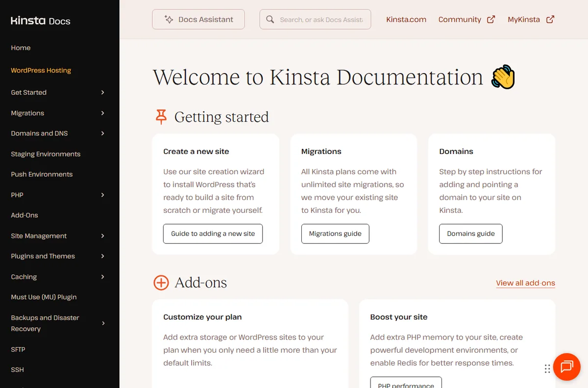The image size is (588, 388).
Task: Click the waving hand emoji
Action: tap(503, 78)
